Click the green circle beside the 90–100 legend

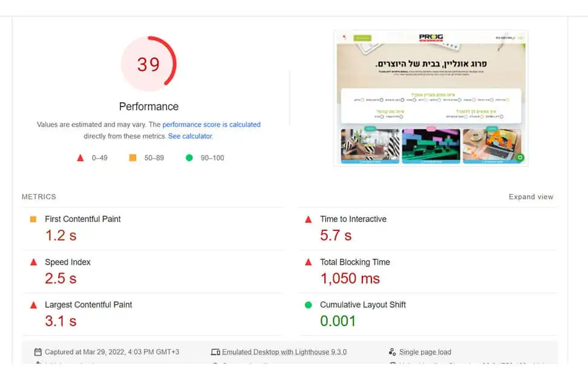click(x=189, y=158)
